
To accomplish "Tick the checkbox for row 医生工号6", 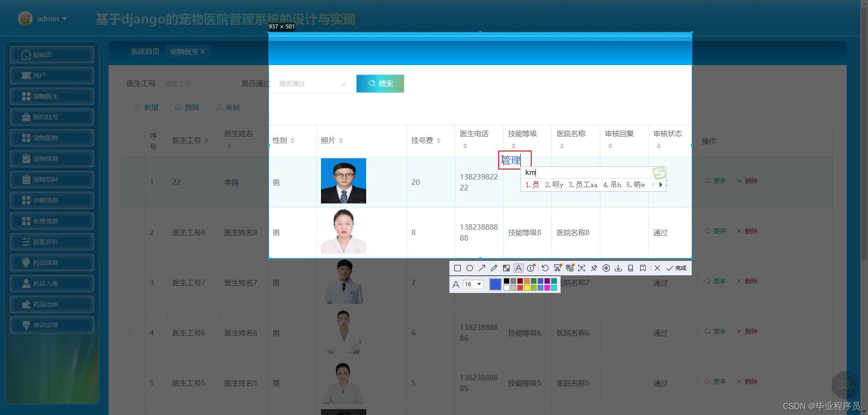I will (130, 333).
